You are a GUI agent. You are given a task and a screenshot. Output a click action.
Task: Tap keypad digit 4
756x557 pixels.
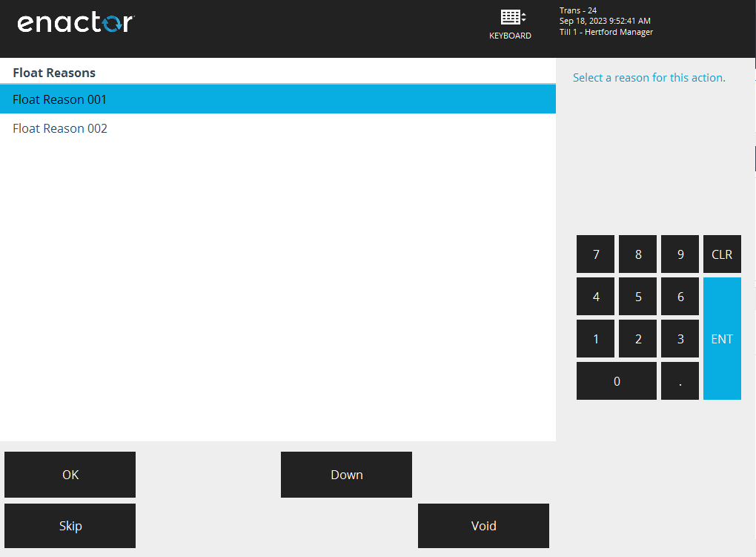tap(595, 297)
